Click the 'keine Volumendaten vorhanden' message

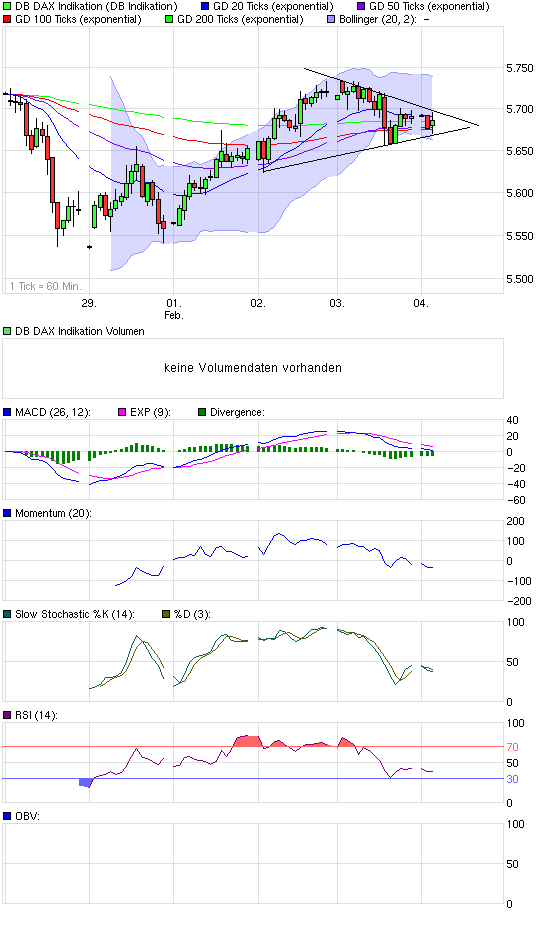point(252,368)
